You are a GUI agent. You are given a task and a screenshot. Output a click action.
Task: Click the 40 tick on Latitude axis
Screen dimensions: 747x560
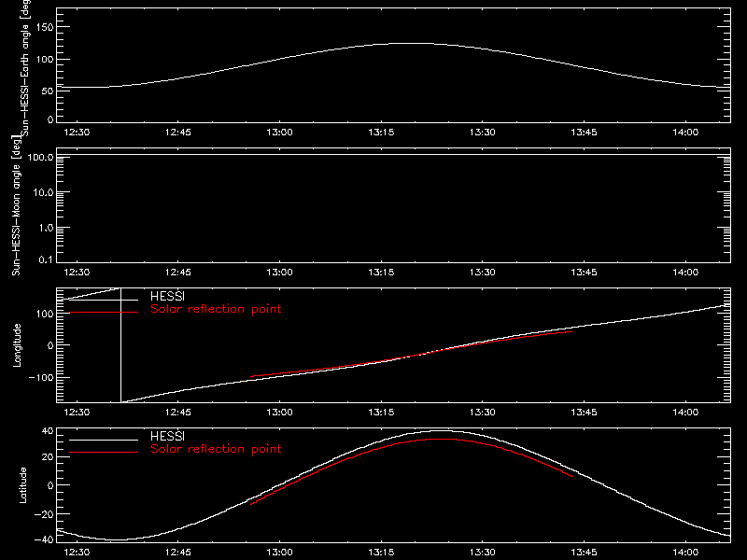point(48,431)
